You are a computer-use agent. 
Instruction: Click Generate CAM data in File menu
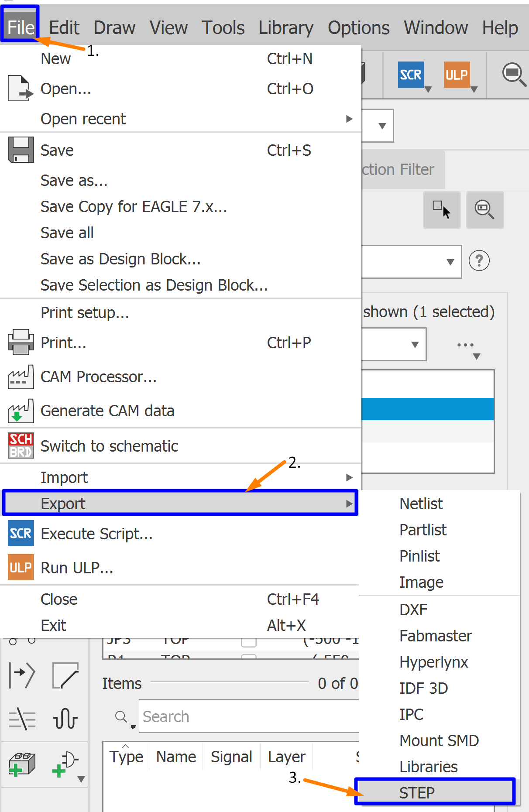(107, 411)
